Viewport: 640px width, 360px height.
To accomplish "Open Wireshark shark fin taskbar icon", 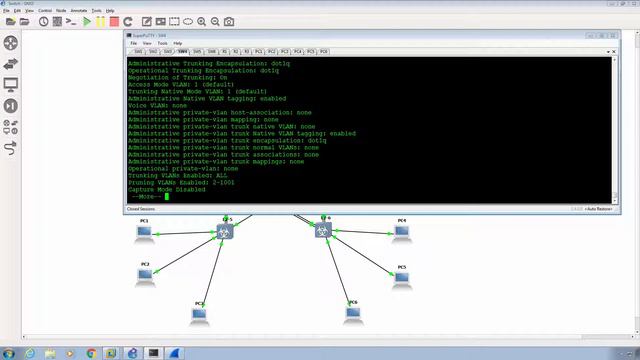I will click(174, 353).
